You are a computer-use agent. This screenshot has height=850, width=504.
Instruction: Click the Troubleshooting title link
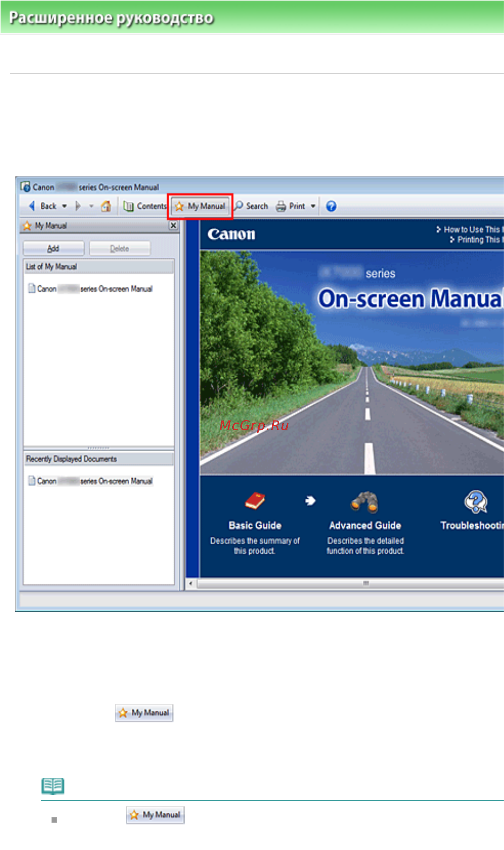click(472, 525)
